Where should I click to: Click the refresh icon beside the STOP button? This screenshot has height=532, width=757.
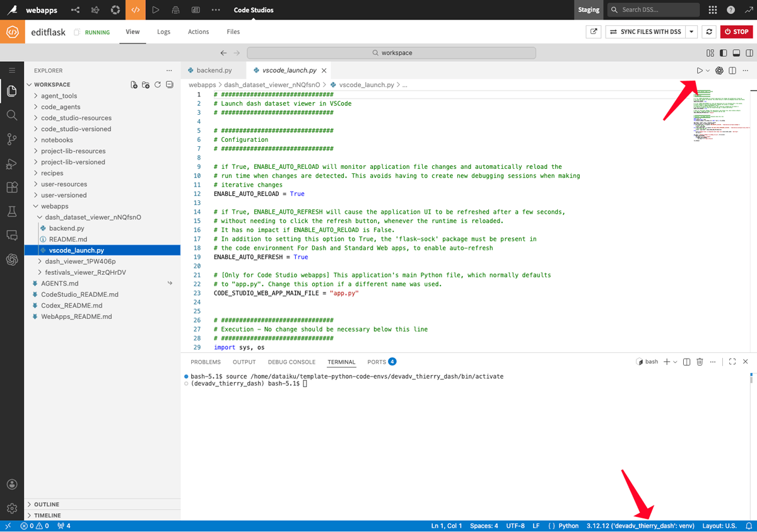pos(710,32)
